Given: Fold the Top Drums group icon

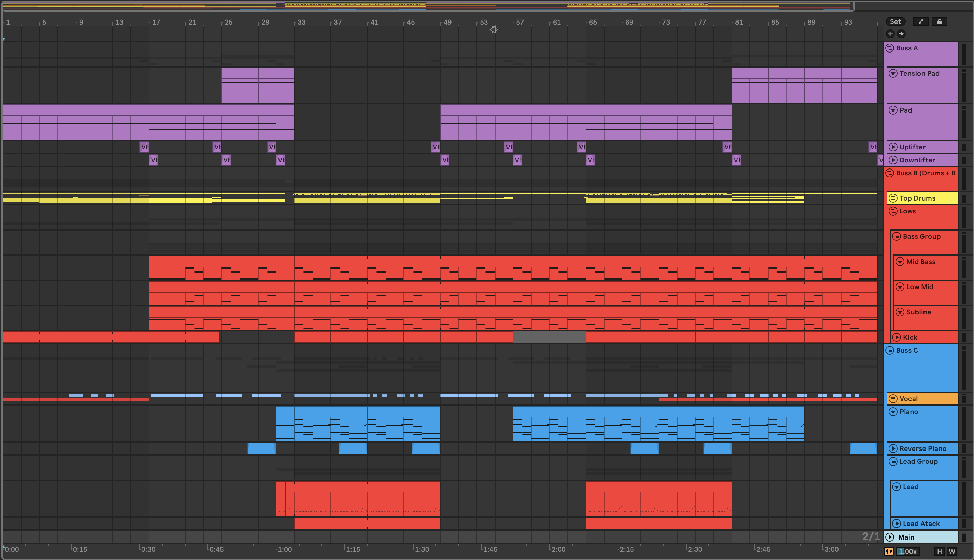Looking at the screenshot, I should tap(893, 198).
